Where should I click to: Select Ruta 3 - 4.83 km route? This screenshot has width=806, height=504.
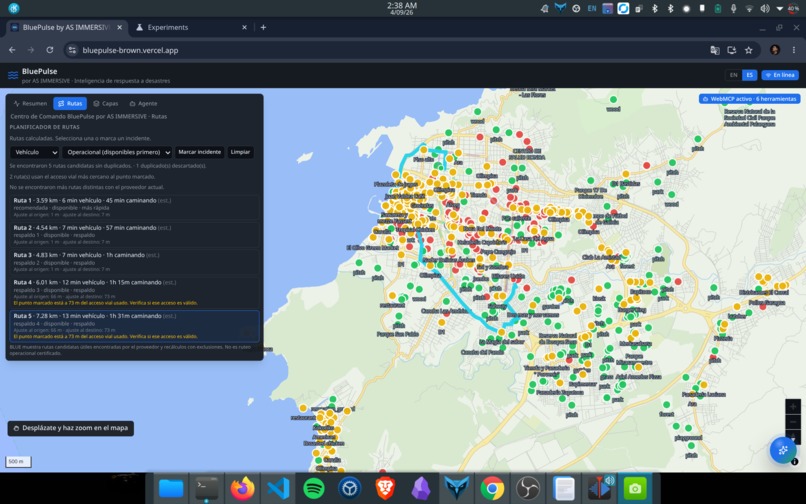pyautogui.click(x=135, y=261)
